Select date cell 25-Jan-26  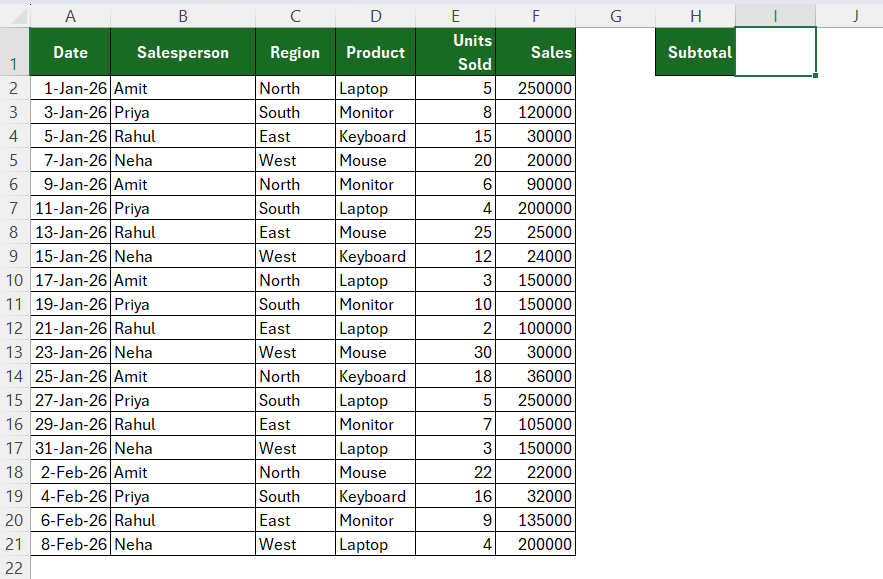point(70,376)
